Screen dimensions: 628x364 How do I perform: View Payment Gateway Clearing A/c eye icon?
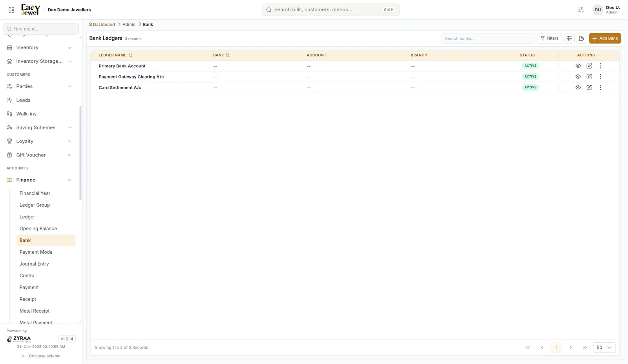[x=578, y=77]
